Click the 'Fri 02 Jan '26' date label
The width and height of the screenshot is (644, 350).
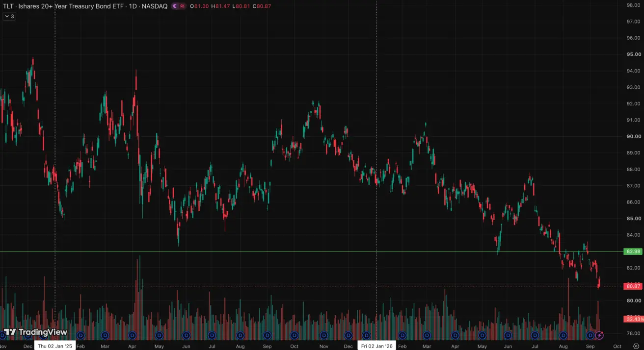[x=376, y=346]
